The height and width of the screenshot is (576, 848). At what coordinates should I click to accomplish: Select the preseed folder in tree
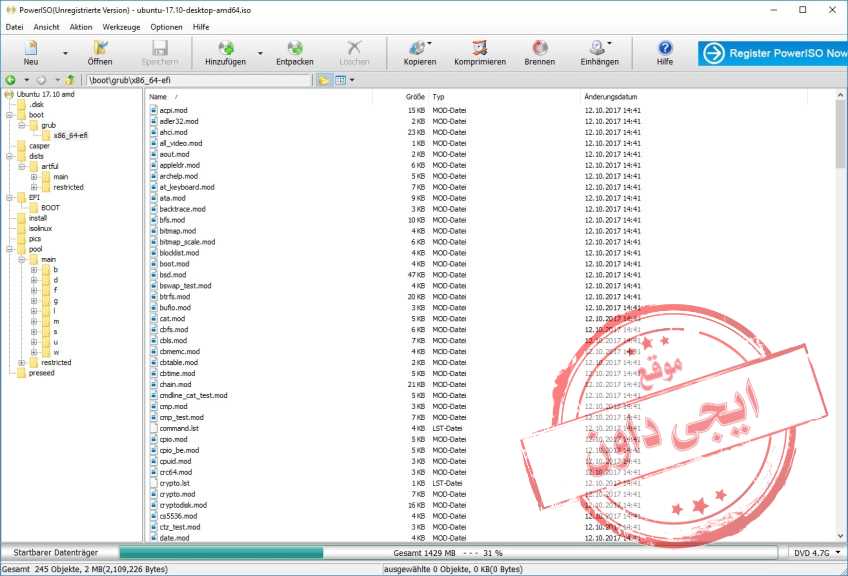tap(42, 373)
